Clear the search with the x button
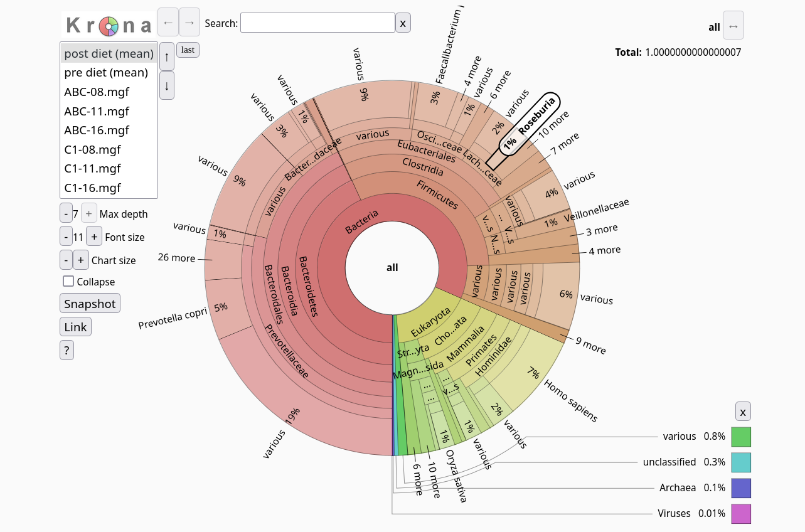The image size is (805, 532). click(x=403, y=23)
